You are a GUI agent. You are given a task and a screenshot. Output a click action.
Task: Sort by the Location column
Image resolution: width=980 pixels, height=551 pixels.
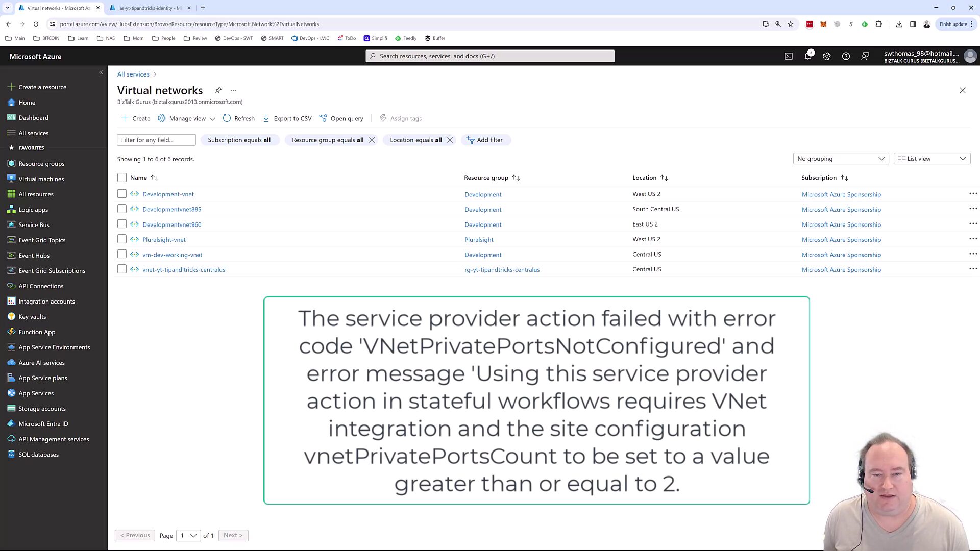(650, 178)
